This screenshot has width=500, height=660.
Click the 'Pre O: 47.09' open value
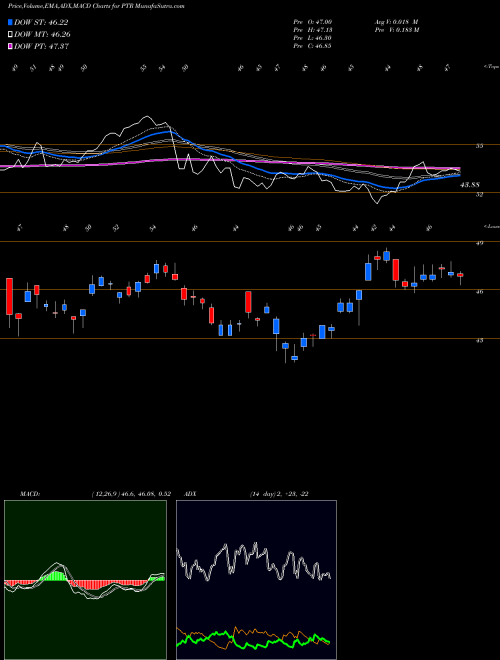click(312, 22)
